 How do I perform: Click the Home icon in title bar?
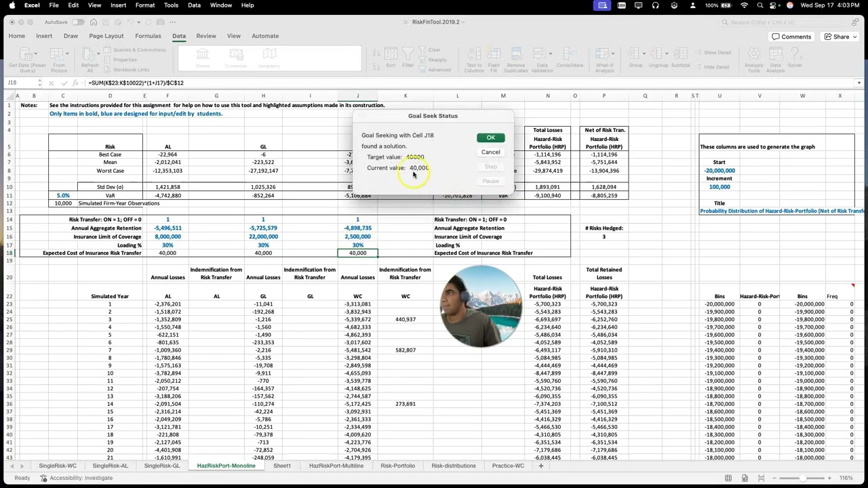click(94, 22)
